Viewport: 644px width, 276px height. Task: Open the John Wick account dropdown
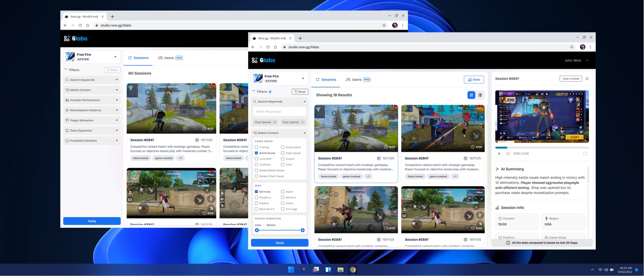click(x=576, y=60)
